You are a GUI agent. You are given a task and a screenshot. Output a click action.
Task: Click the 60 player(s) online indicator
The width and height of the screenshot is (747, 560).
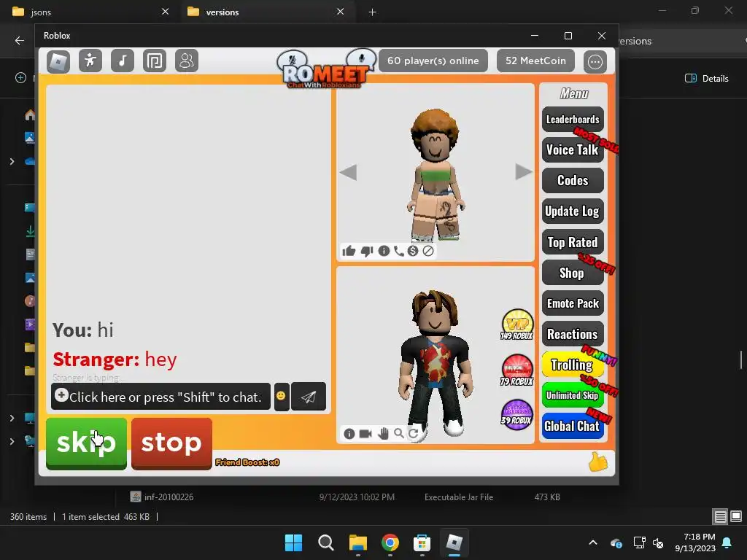point(433,61)
